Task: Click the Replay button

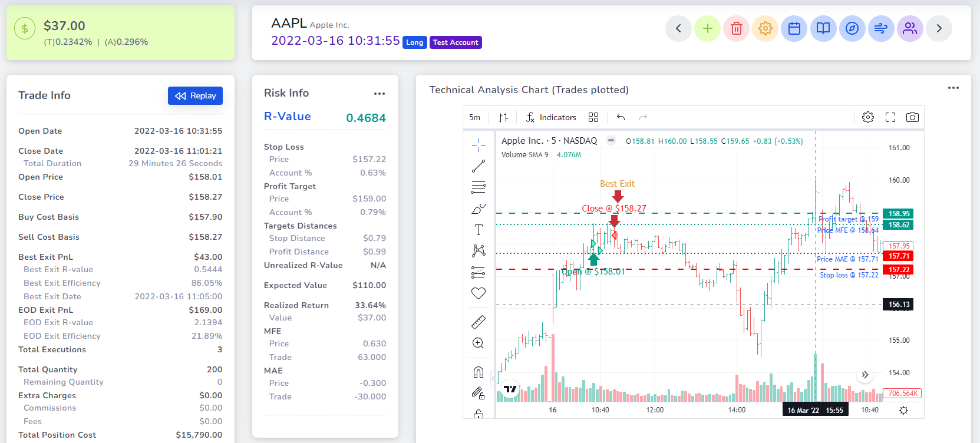Action: 195,95
